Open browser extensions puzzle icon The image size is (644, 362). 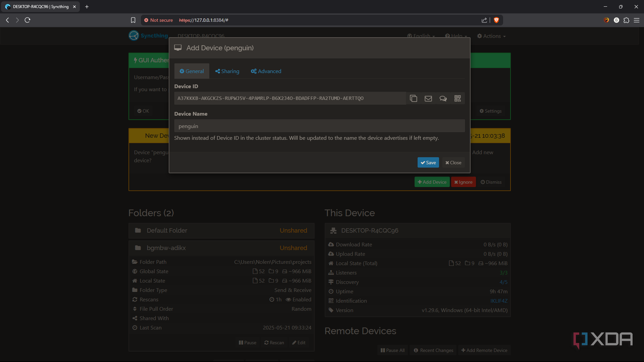click(626, 20)
